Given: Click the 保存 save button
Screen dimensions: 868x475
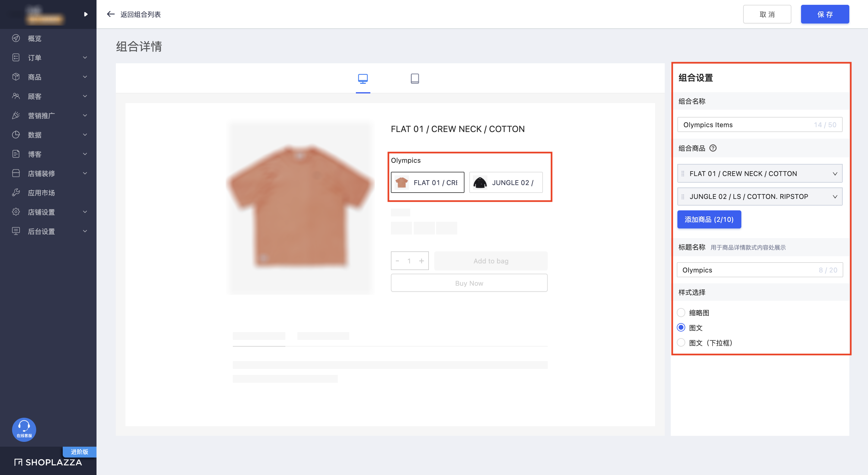Looking at the screenshot, I should click(822, 14).
